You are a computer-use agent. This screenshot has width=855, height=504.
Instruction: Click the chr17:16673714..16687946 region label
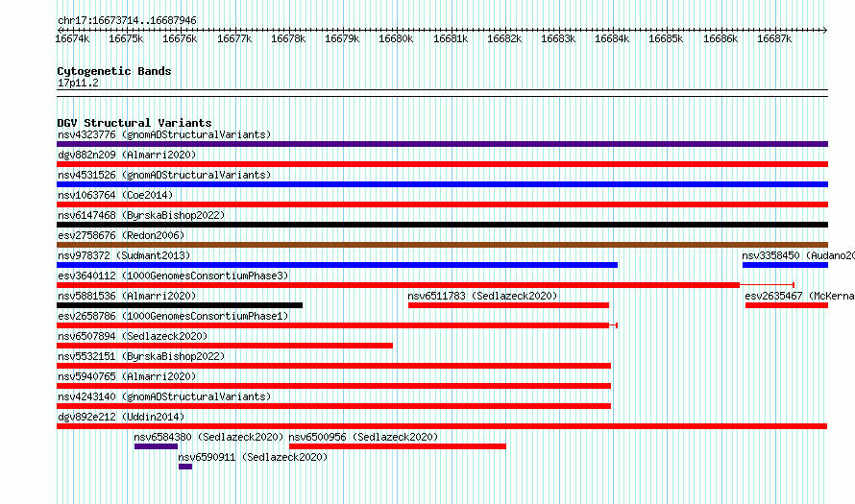point(127,20)
